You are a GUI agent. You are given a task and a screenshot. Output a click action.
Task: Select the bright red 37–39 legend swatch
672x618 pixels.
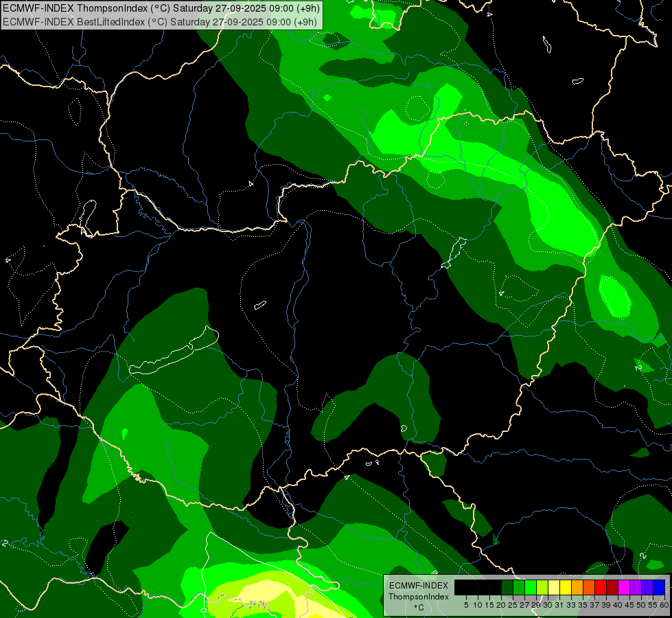pos(601,587)
